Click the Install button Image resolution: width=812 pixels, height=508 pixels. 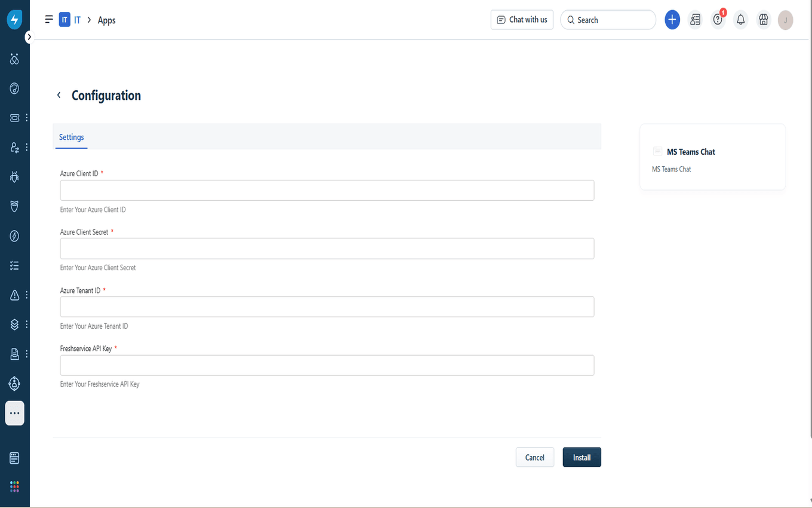582,457
